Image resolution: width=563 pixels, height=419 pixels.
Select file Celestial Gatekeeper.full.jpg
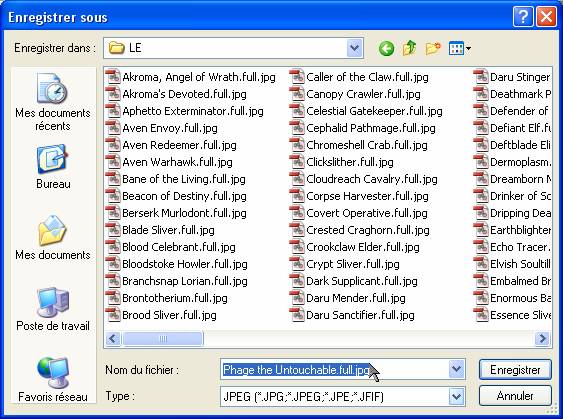click(366, 111)
